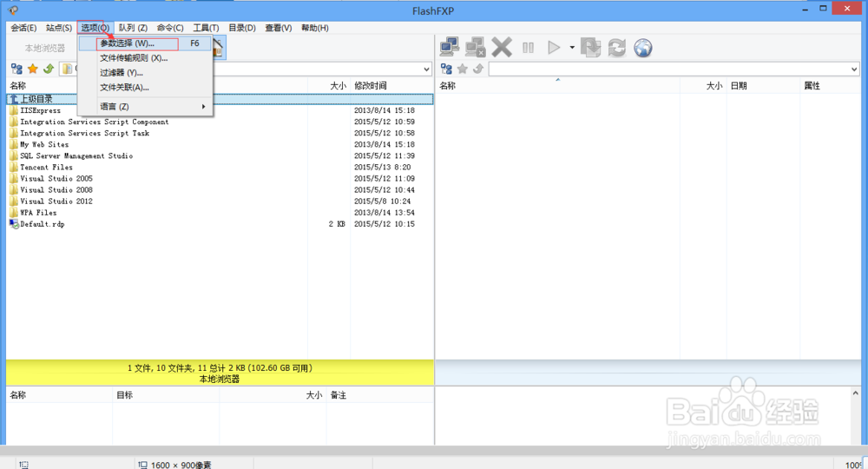This screenshot has height=469, width=868.
Task: Select Integration Services Script Task folder
Action: point(85,133)
